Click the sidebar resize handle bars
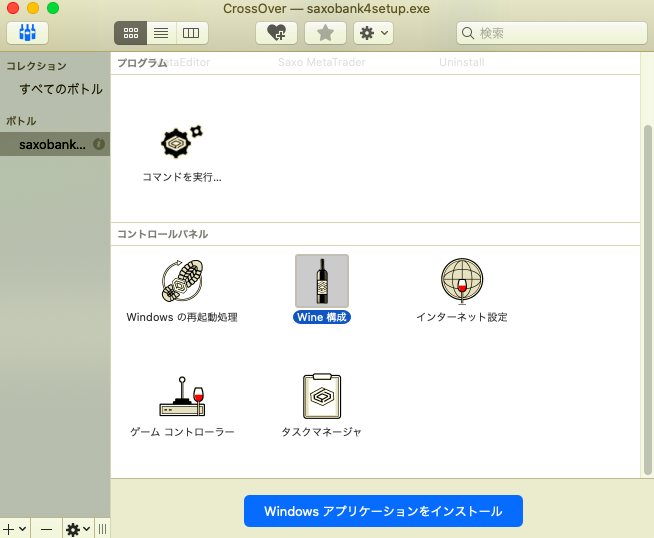The image size is (654, 538). click(x=103, y=529)
